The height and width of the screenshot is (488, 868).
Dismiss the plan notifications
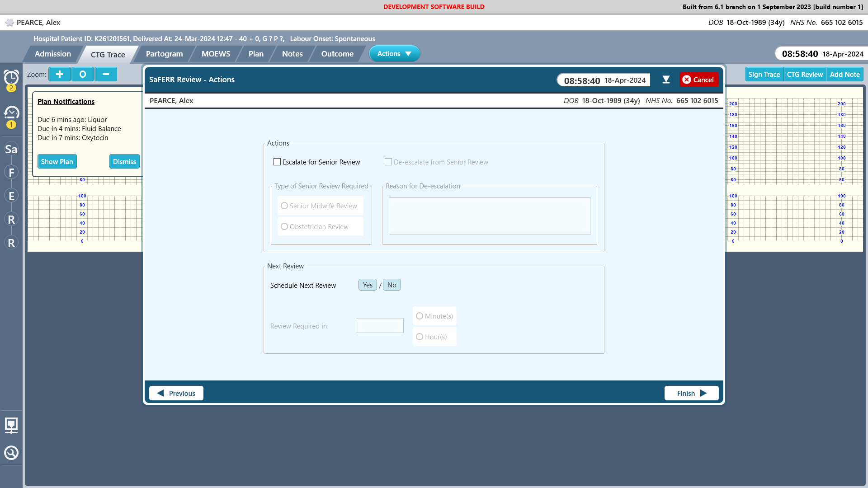[x=124, y=161]
